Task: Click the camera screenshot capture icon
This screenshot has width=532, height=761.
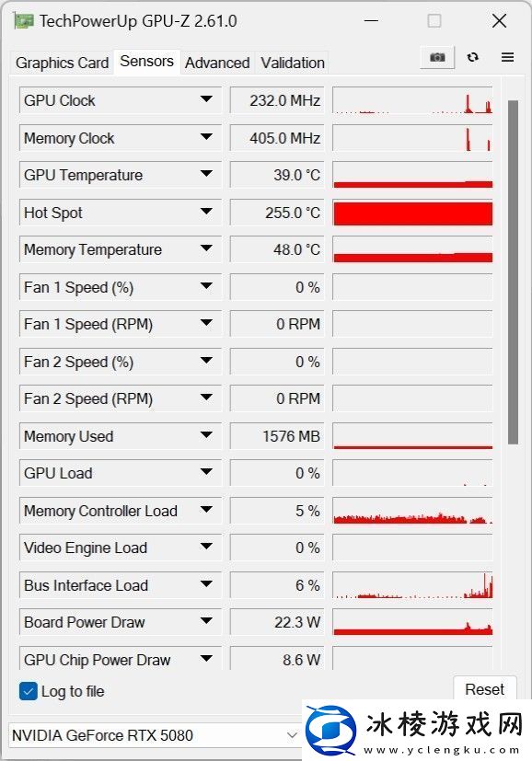Action: point(436,57)
